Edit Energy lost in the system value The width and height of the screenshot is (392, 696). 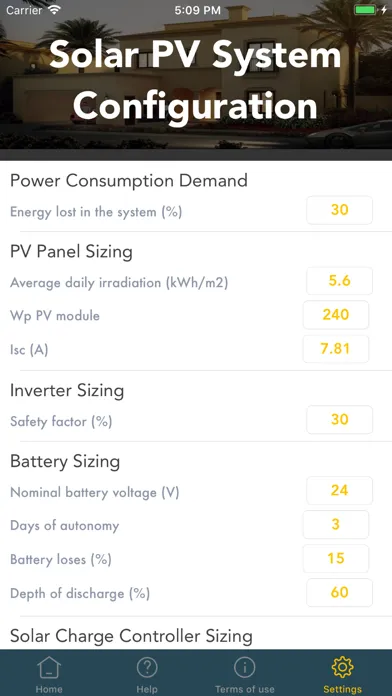[x=340, y=210]
